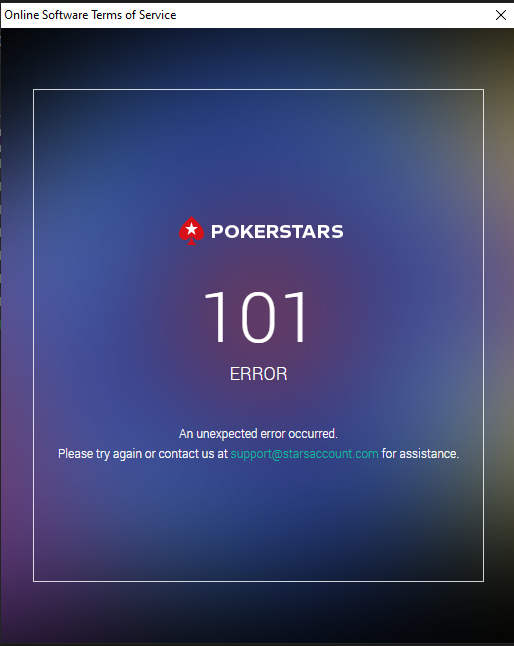Image resolution: width=514 pixels, height=646 pixels.
Task: Click the first digit of the 101 code
Action: [x=215, y=316]
